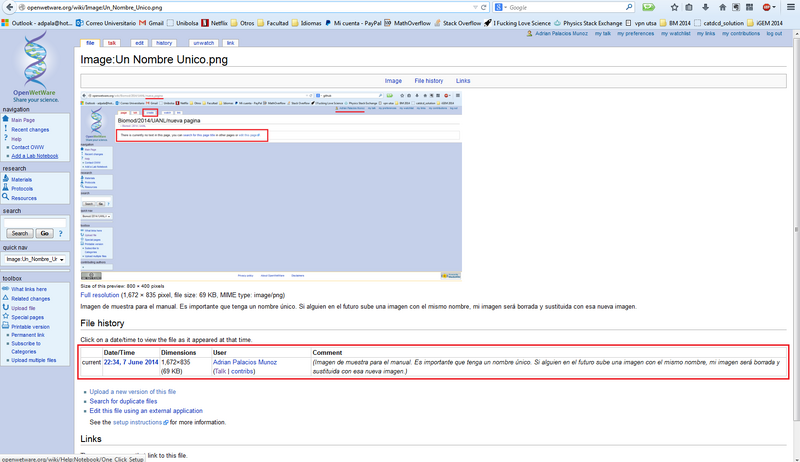This screenshot has height=462, width=800.
Task: Open the Firefox hamburger menu
Action: point(791,7)
